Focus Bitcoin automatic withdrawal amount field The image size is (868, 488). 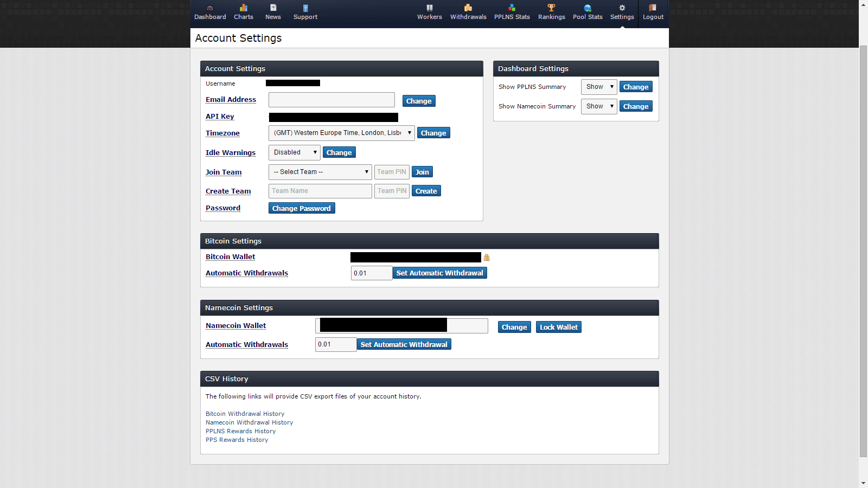(x=372, y=273)
